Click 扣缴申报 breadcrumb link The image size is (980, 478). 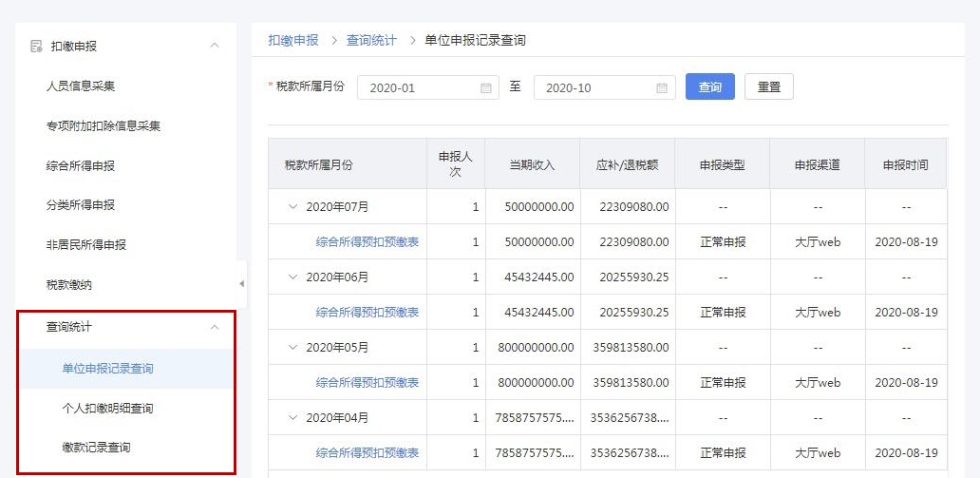(x=293, y=41)
